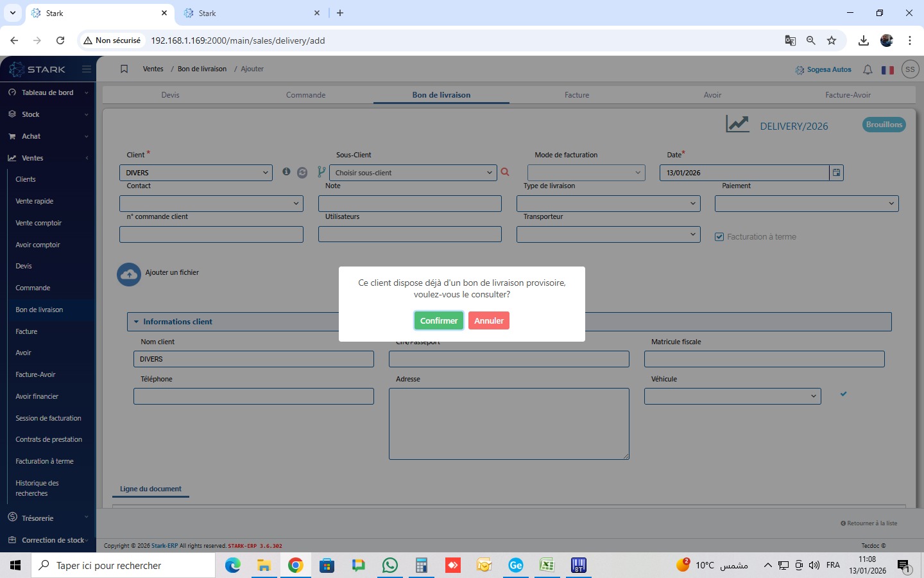Click the red search icon by Sous-Client
This screenshot has height=578, width=924.
505,172
